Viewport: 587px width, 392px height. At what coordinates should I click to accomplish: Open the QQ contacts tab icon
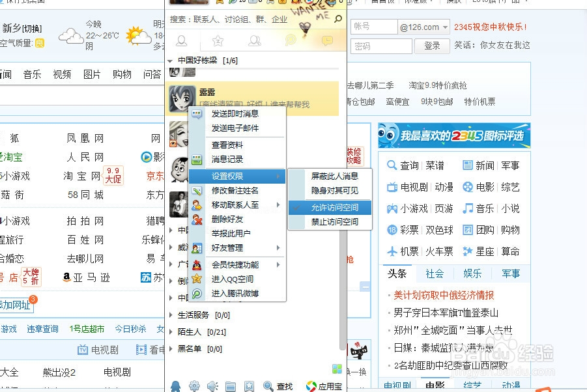(x=182, y=40)
